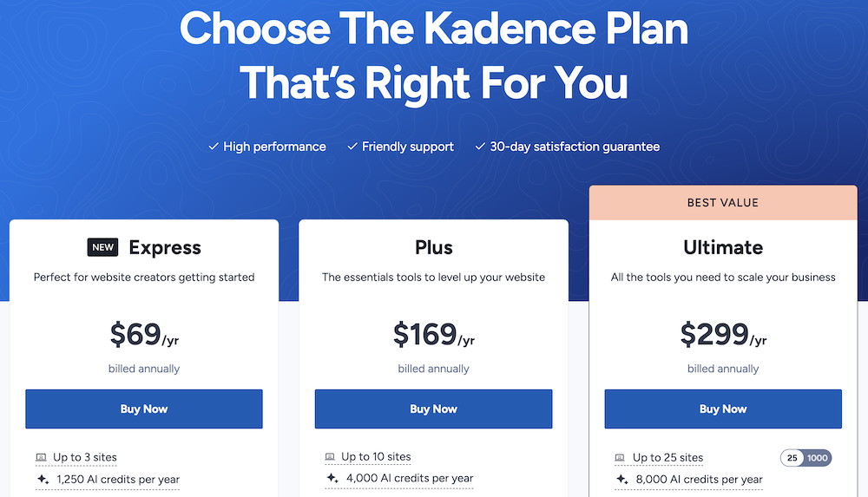Viewport: 868px width, 497px height.
Task: Click the 4,000 AI credits per year text
Action: click(410, 478)
